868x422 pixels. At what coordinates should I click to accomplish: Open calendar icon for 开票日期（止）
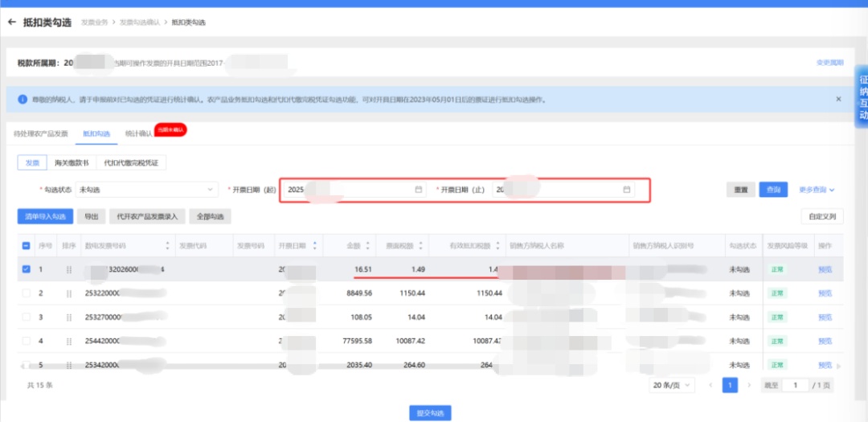tap(627, 190)
